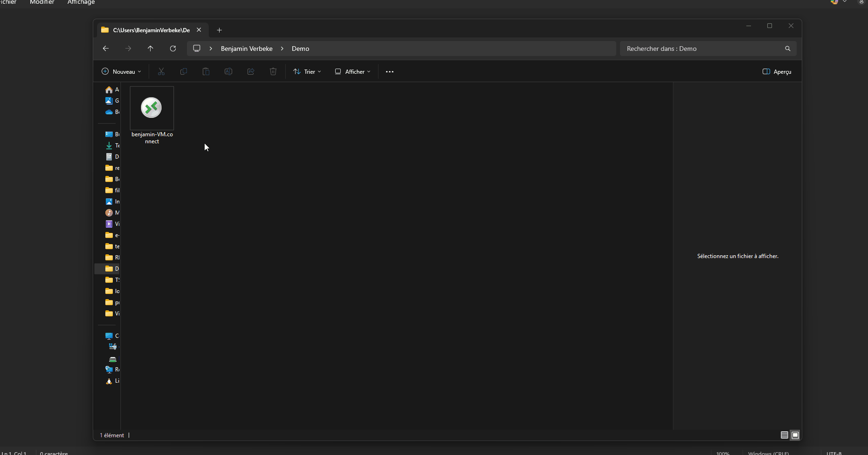Switch to details list view

(785, 435)
